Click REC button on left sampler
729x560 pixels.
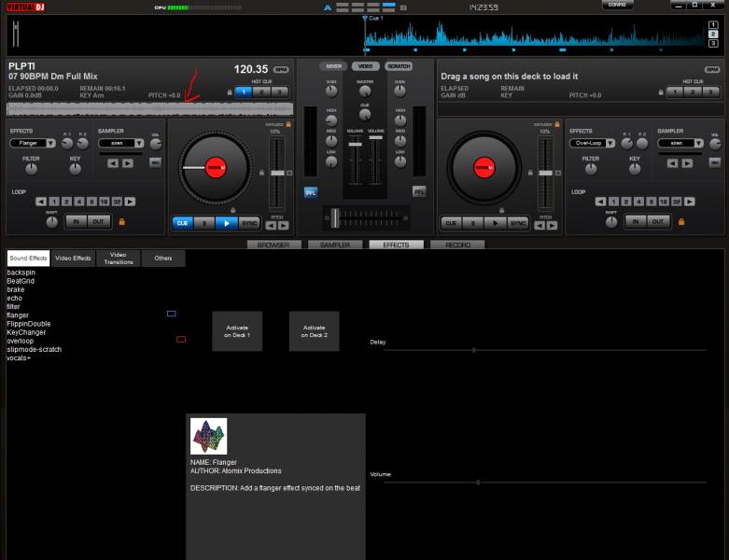click(155, 162)
